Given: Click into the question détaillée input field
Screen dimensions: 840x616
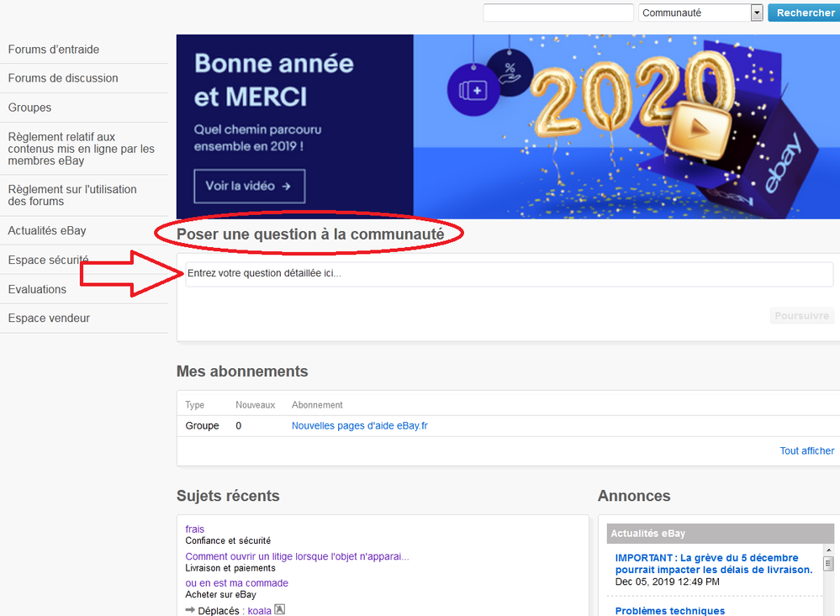Looking at the screenshot, I should (x=509, y=274).
